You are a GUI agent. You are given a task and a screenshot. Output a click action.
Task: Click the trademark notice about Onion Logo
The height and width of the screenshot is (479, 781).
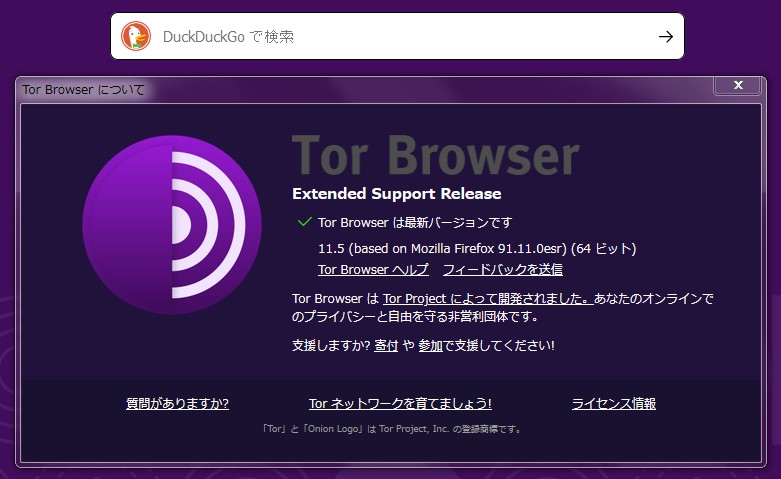391,429
